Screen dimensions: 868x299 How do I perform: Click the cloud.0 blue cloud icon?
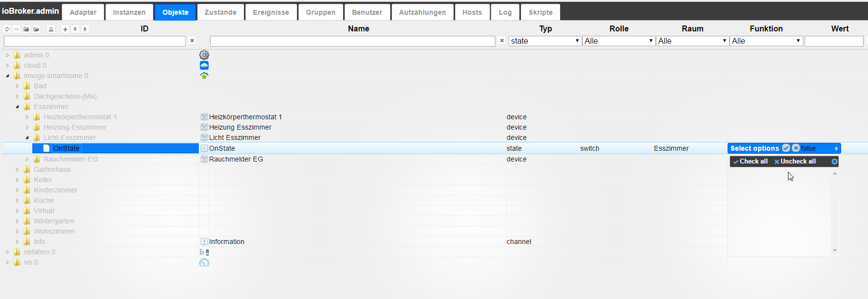(204, 65)
